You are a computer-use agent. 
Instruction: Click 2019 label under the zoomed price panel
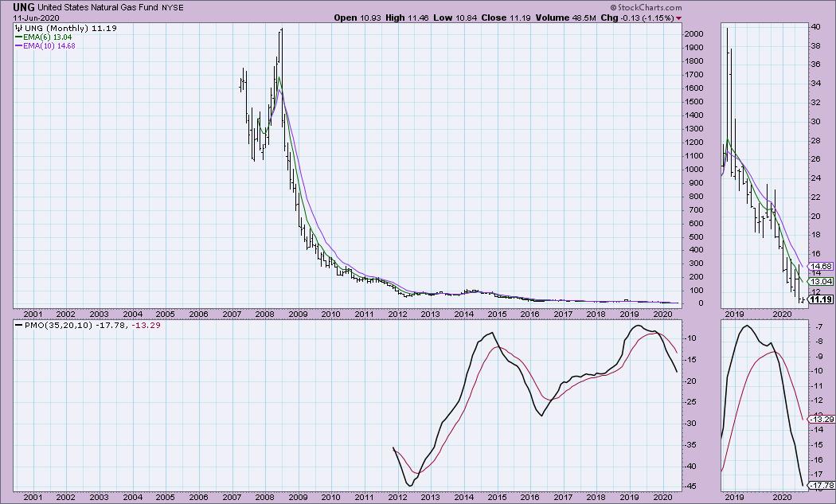735,315
